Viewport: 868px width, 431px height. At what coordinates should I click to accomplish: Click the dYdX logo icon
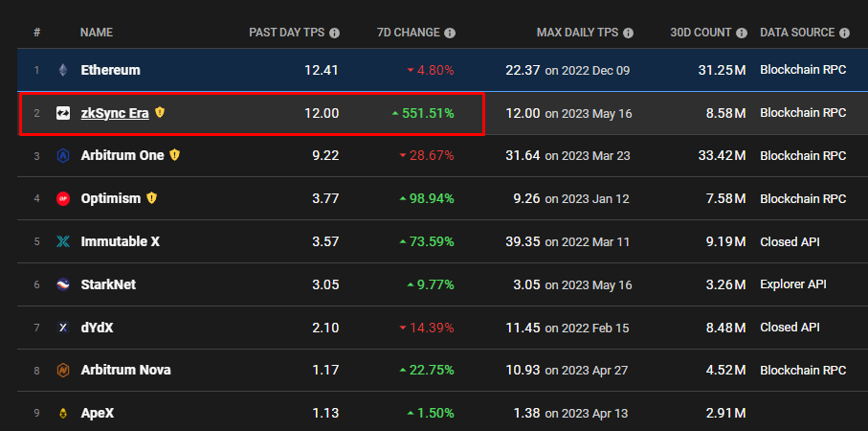click(63, 328)
